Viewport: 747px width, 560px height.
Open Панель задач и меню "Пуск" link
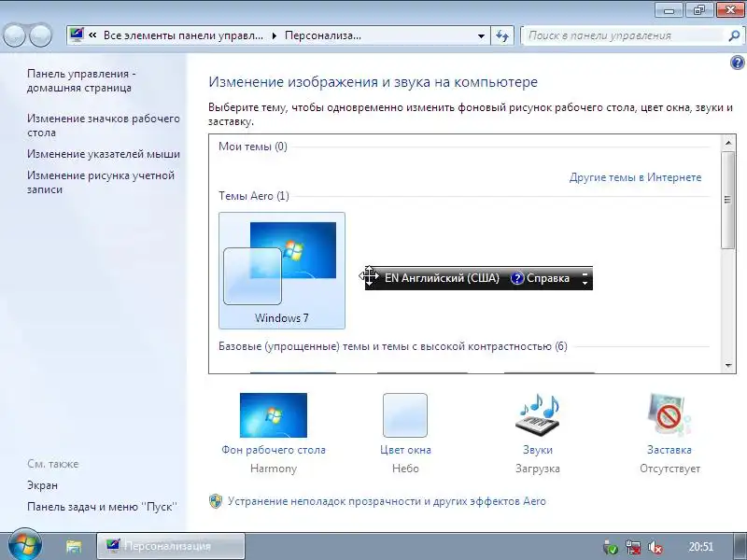click(x=102, y=507)
